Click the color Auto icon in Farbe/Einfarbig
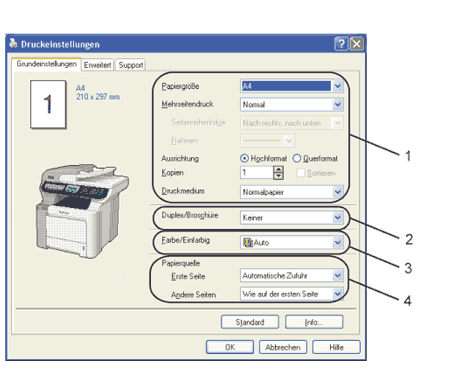The height and width of the screenshot is (383, 450). click(x=248, y=242)
